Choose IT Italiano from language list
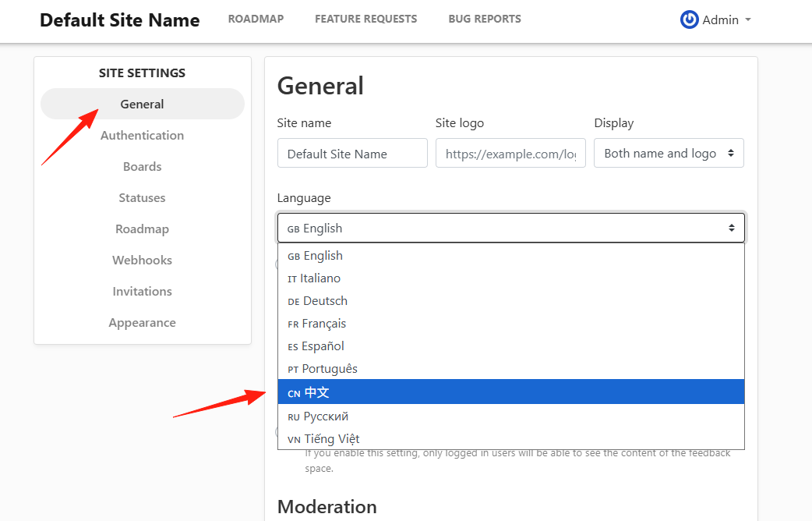812x521 pixels. pyautogui.click(x=511, y=278)
